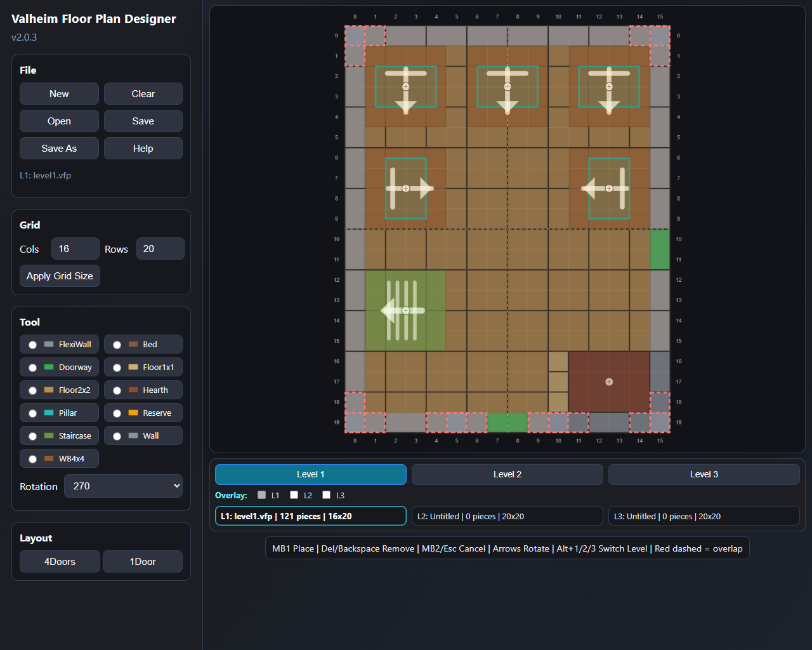
Task: Select the Floor1x1 radio button
Action: click(117, 368)
